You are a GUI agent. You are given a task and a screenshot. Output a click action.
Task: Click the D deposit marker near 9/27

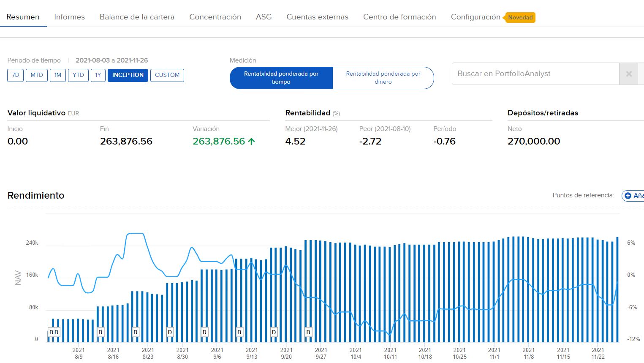308,332
